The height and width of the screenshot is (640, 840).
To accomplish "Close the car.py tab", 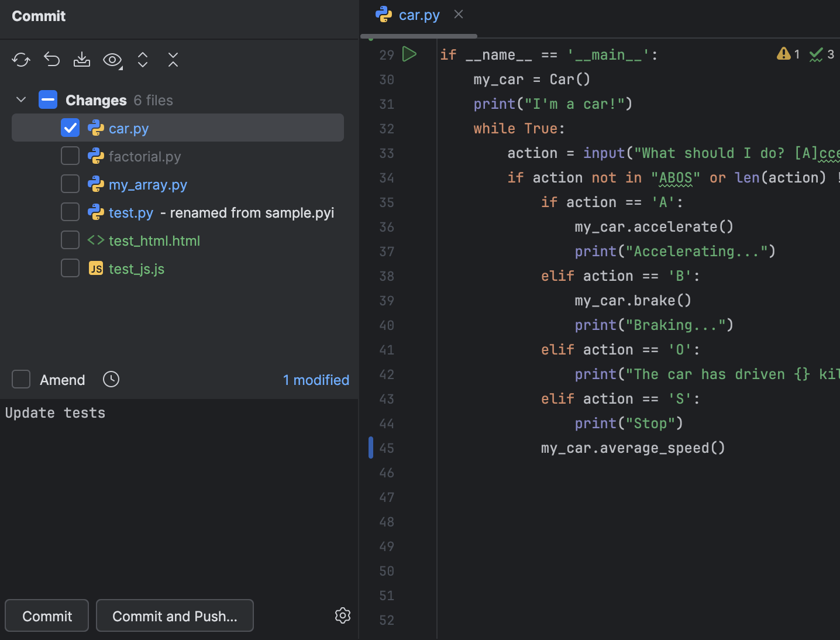I will [458, 14].
